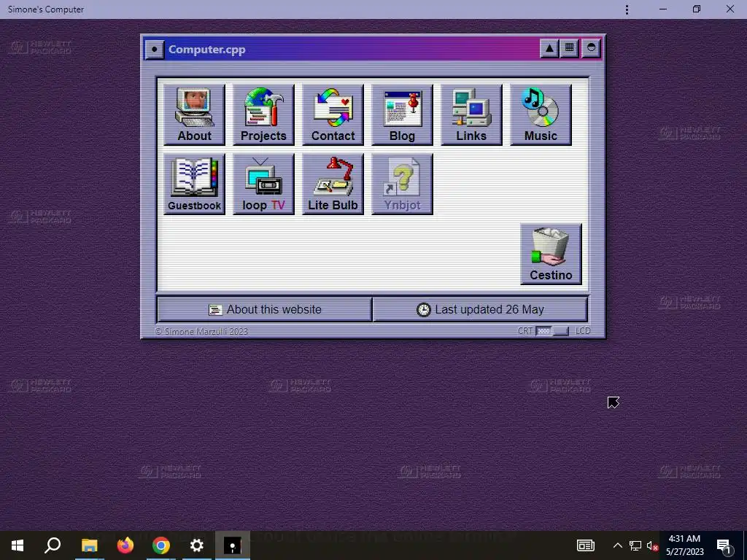
Task: Open the Contact envelope icon
Action: [333, 114]
